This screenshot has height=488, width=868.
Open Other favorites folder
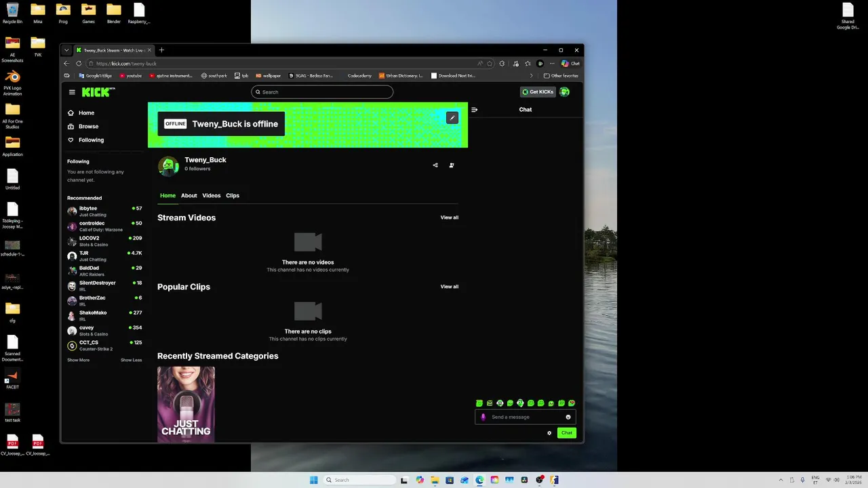coord(561,76)
